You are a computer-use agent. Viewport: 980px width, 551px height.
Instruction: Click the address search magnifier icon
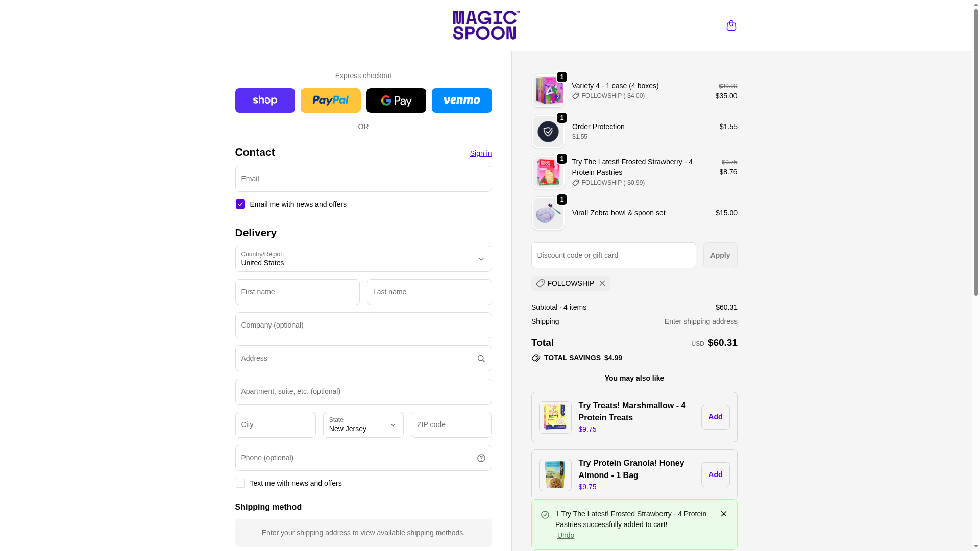point(481,359)
